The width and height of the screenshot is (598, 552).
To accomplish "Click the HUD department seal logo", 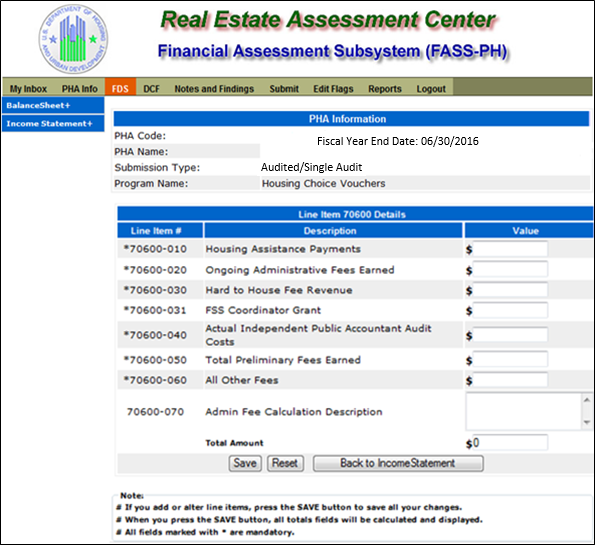I will coord(73,39).
